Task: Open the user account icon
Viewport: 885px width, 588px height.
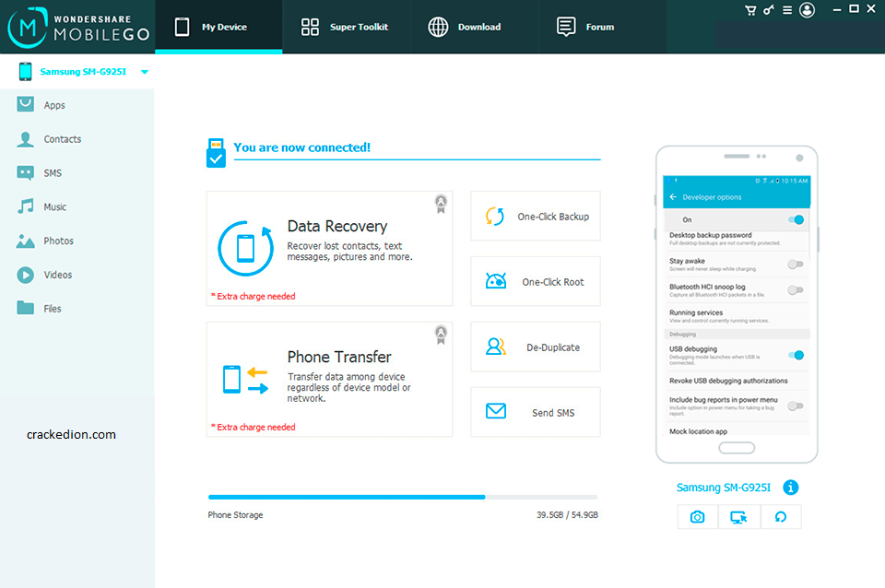Action: tap(808, 10)
